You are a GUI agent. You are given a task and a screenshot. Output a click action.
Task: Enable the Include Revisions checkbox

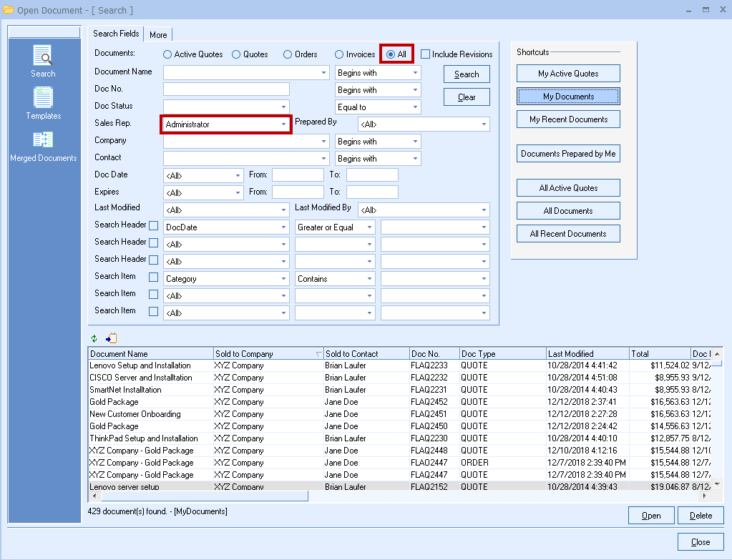coord(425,54)
